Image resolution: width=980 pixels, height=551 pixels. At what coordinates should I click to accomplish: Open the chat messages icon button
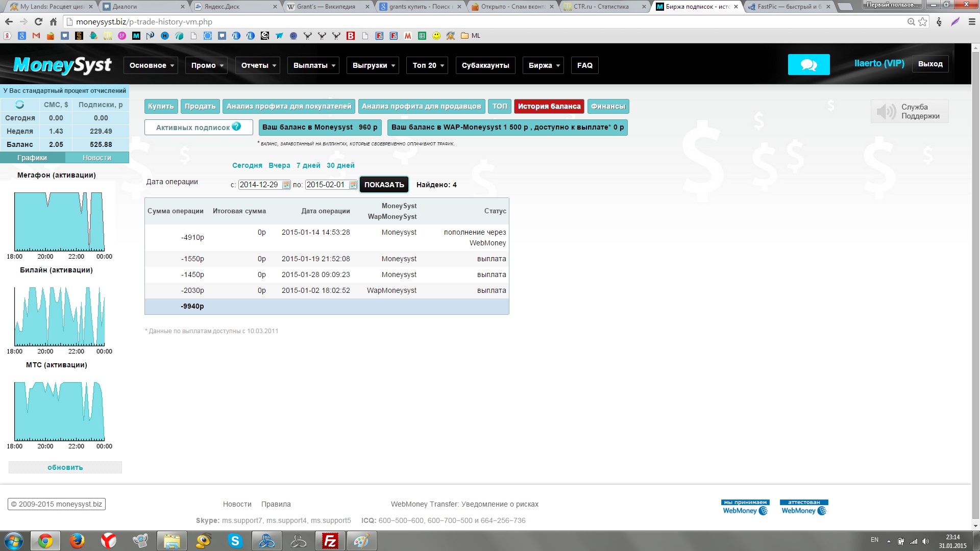coord(808,65)
